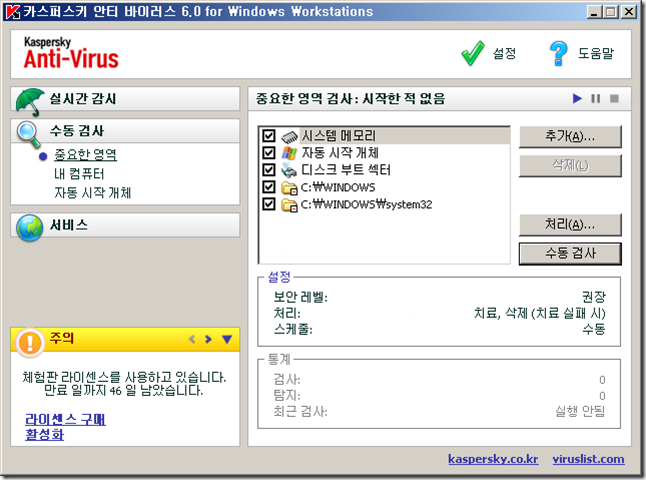Expand the 서비스 section

[125, 225]
